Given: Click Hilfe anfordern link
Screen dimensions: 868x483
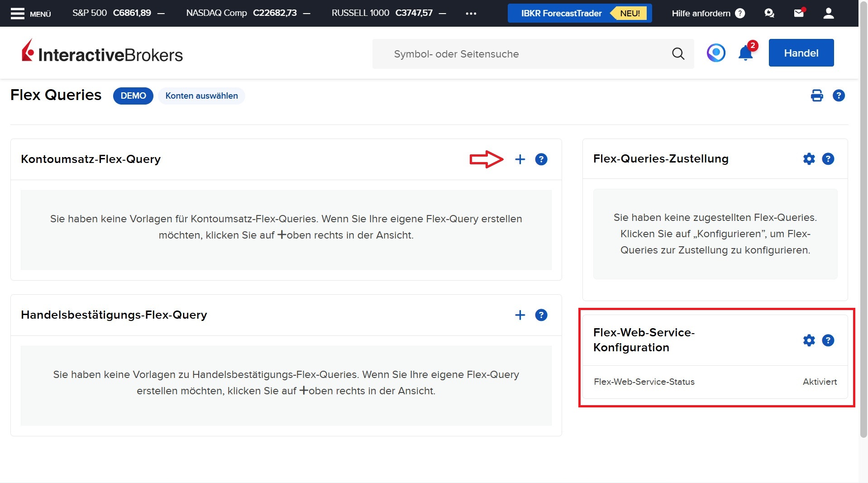Looking at the screenshot, I should (701, 14).
